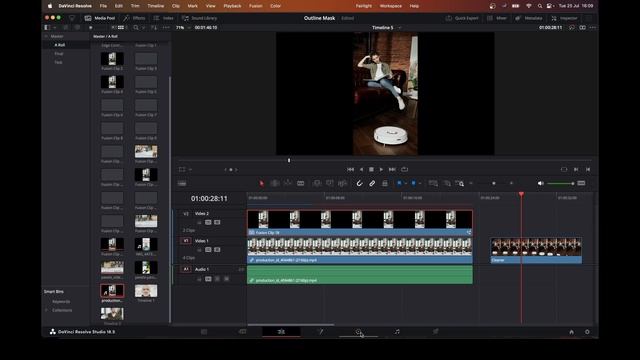The image size is (640, 360).
Task: Open the Apple menu
Action: pyautogui.click(x=50, y=6)
